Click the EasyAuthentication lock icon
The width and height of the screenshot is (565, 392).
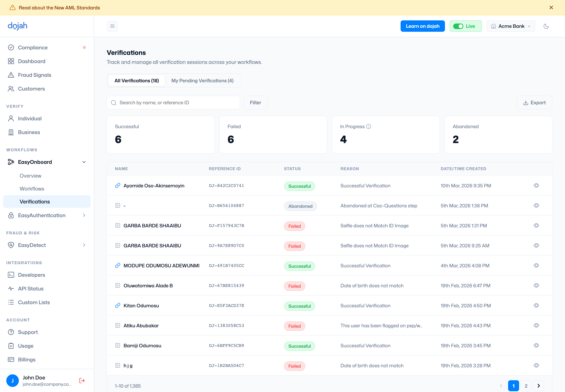(x=11, y=215)
